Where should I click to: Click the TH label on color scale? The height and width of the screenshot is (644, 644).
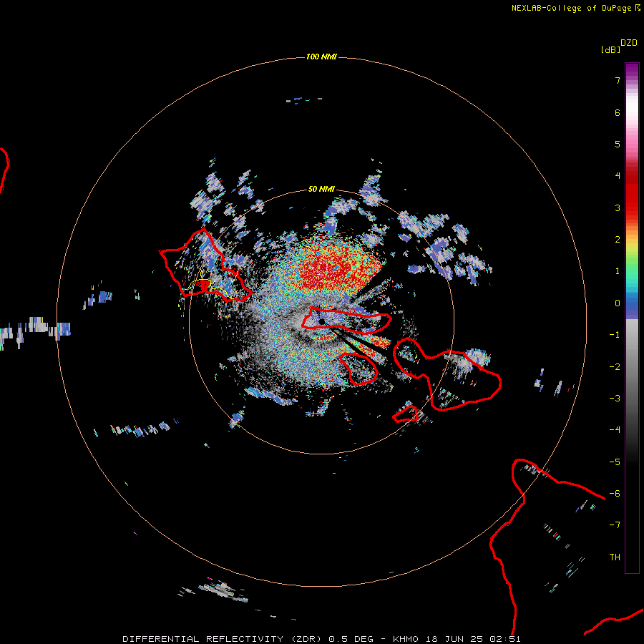click(x=615, y=557)
